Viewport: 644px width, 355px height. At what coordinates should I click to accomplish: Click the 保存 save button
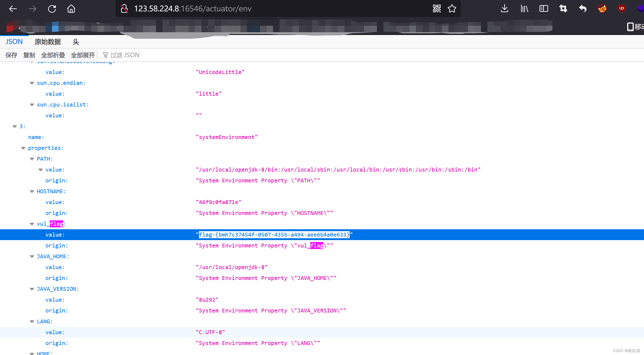tap(11, 55)
